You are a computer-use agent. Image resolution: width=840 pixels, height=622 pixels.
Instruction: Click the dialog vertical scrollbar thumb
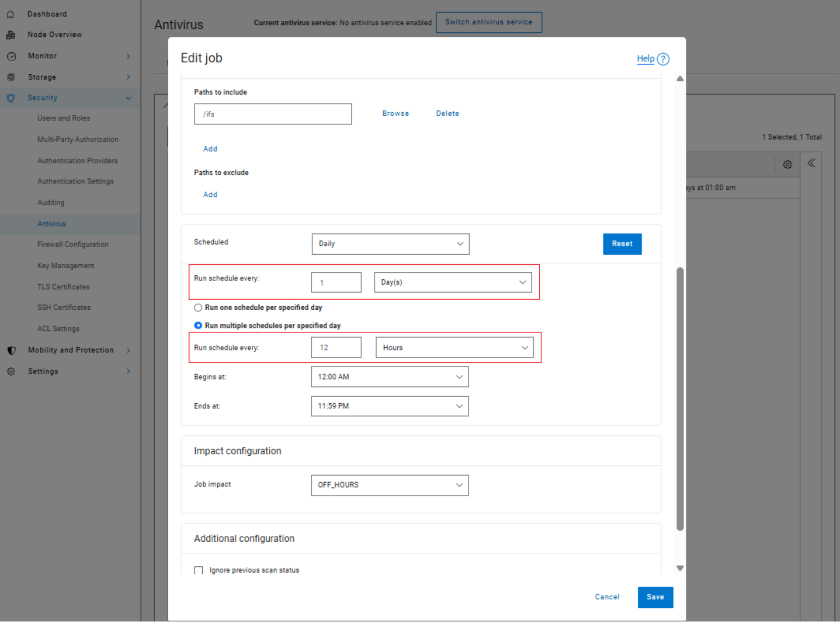[x=680, y=399]
